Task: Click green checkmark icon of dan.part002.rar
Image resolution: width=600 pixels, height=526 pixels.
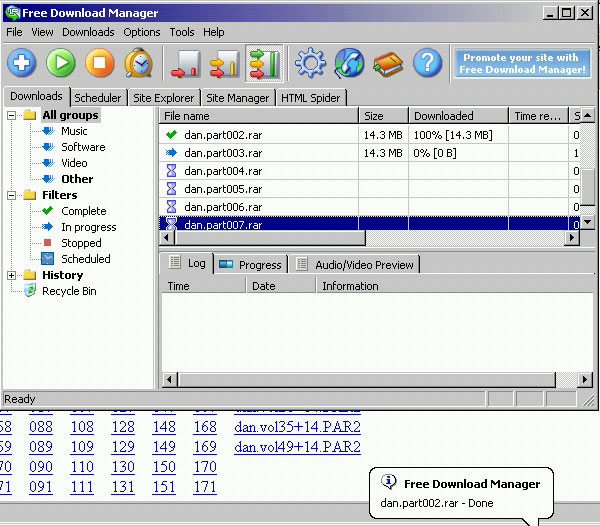Action: [171, 134]
